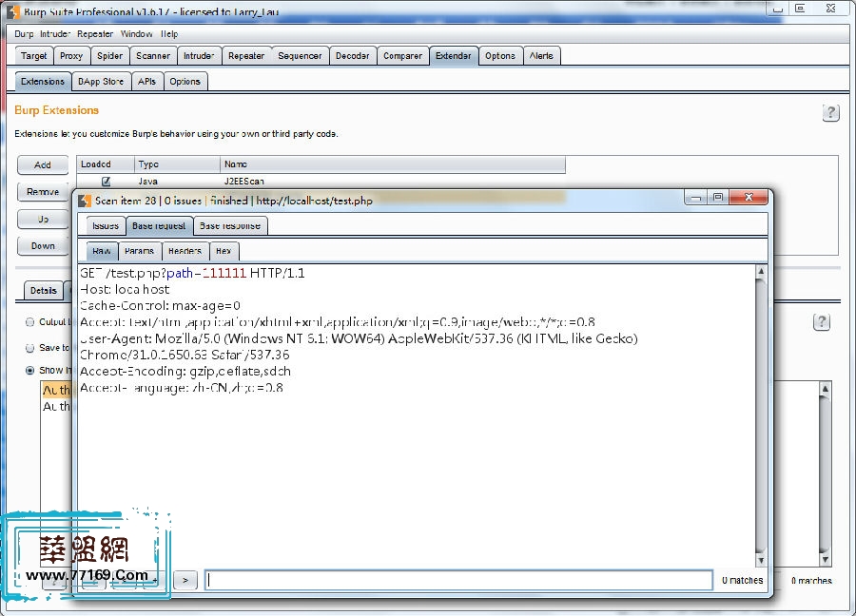Click the Add extension button

pyautogui.click(x=43, y=165)
